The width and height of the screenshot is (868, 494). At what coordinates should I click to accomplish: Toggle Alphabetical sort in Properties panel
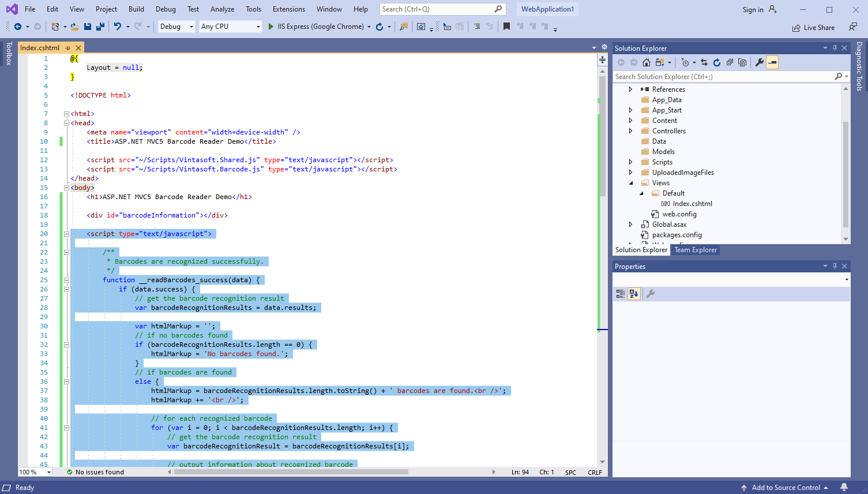point(634,294)
